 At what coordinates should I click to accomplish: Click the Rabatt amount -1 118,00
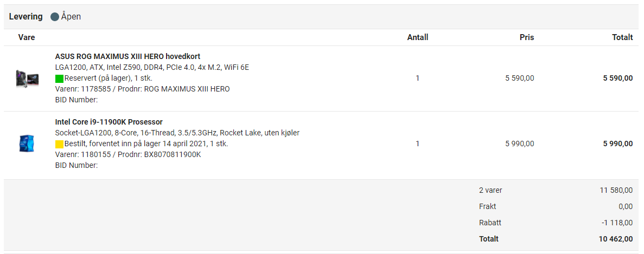617,223
